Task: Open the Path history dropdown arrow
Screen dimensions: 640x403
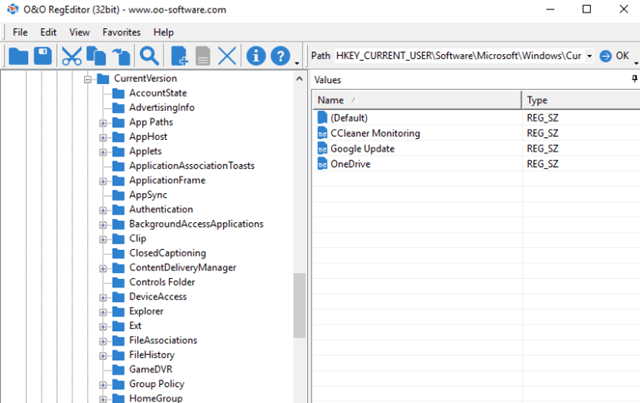Action: (589, 56)
